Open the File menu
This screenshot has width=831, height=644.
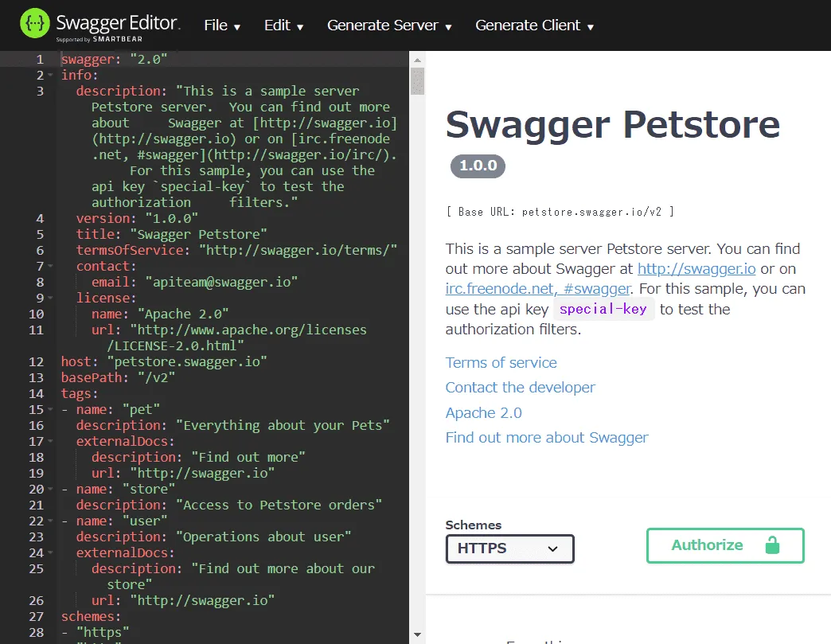(x=222, y=25)
